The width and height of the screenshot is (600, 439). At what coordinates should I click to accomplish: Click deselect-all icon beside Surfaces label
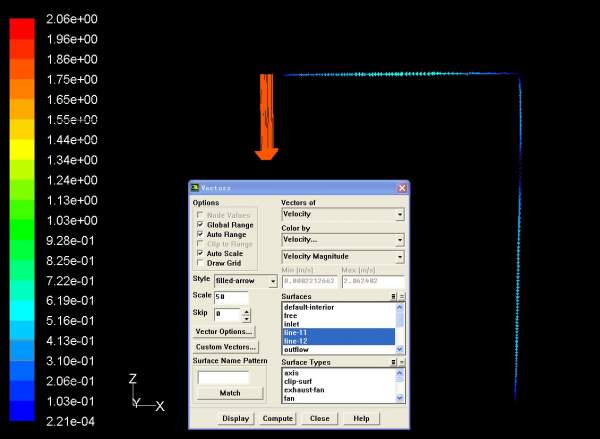[x=401, y=296]
